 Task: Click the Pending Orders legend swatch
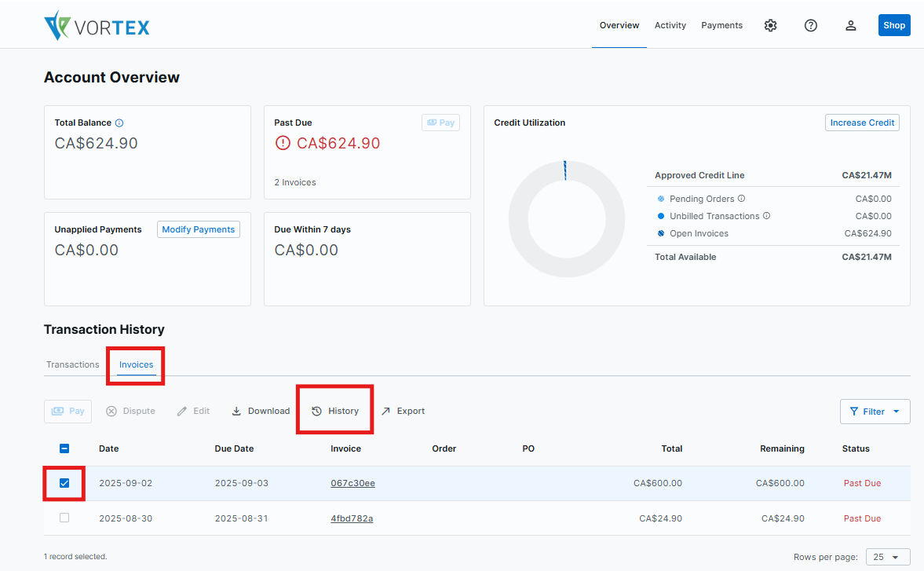661,199
